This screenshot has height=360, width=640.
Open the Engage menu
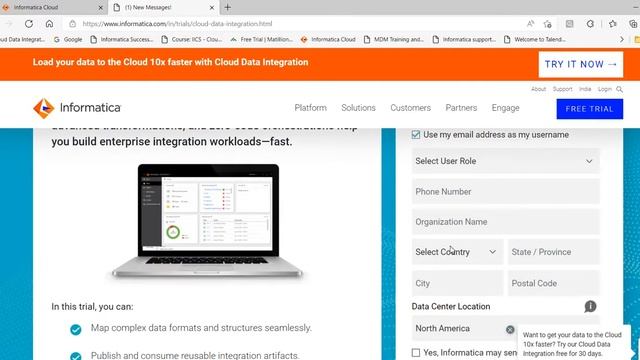pyautogui.click(x=505, y=108)
